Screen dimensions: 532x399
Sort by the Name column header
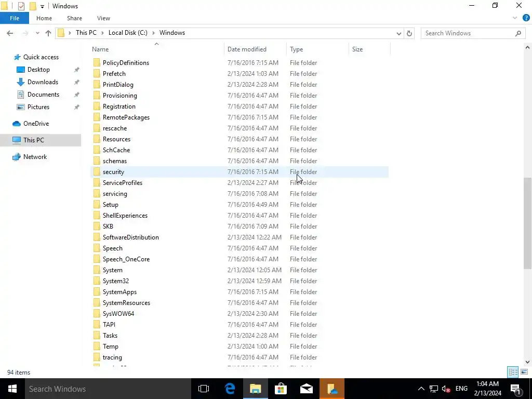156,49
